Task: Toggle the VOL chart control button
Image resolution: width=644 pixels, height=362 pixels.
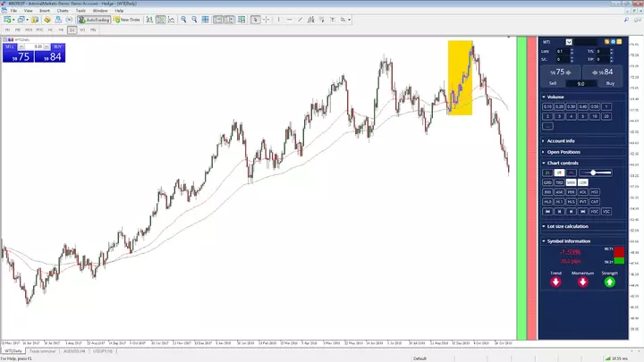Action: coord(583,191)
